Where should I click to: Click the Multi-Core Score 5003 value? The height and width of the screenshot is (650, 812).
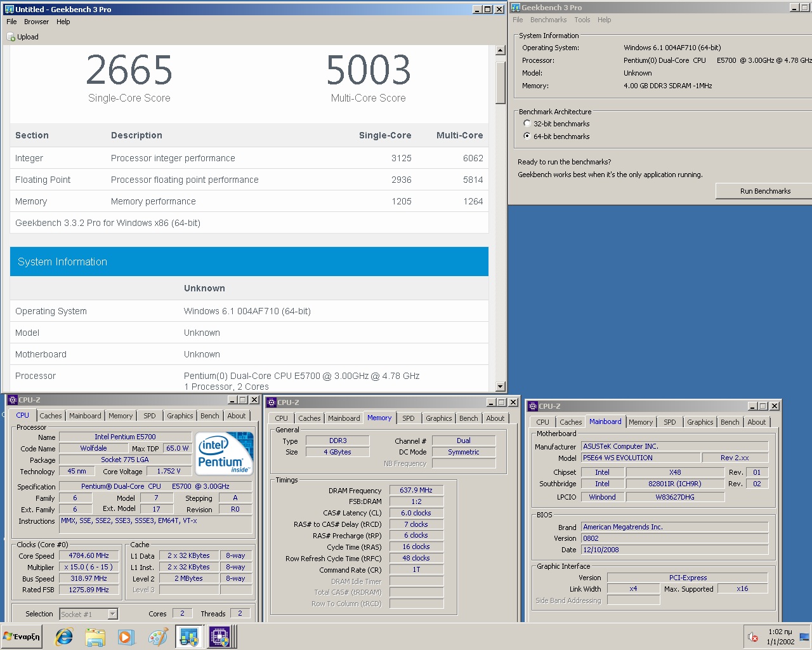coord(369,70)
